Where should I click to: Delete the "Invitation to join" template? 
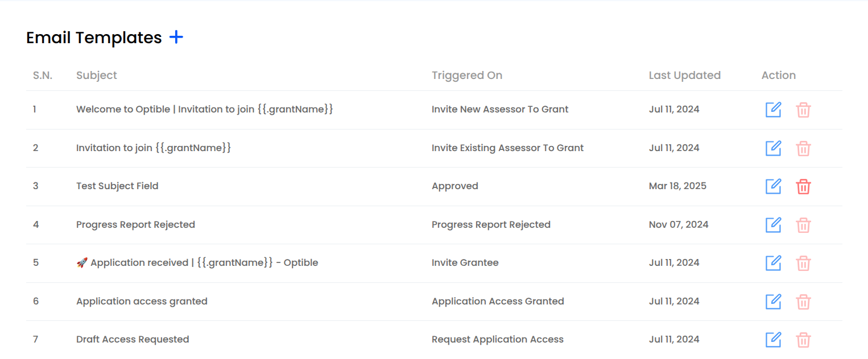point(804,148)
